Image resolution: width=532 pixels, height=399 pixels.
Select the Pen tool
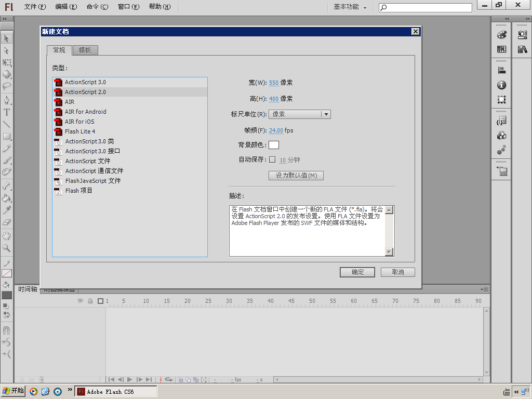[6, 100]
